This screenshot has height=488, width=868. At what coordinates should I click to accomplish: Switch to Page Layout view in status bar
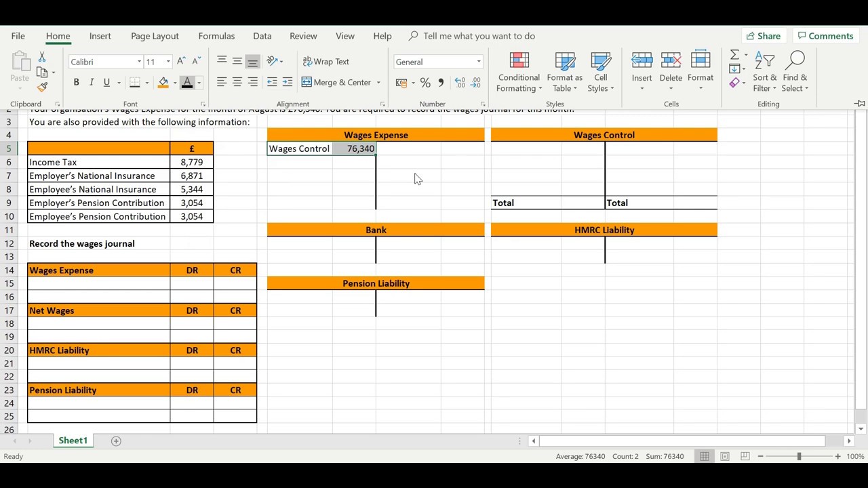[725, 456]
